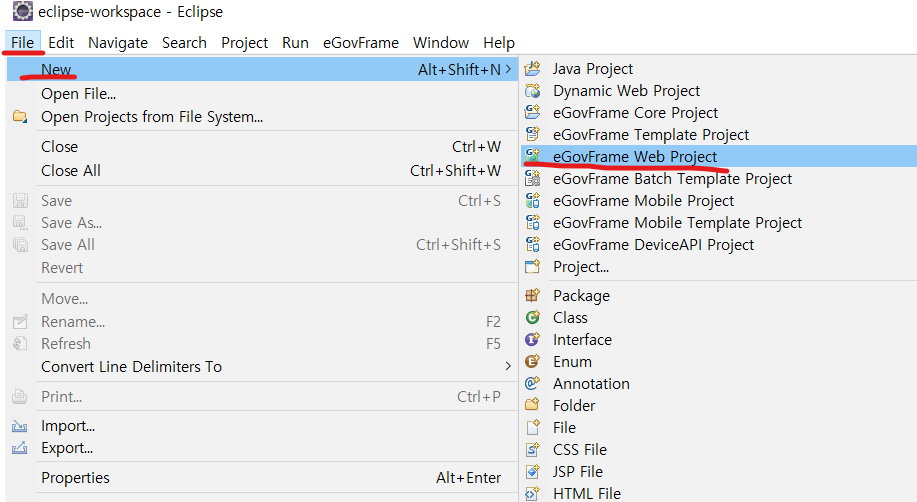Select the New menu entry
The width and height of the screenshot is (917, 502).
(262, 69)
